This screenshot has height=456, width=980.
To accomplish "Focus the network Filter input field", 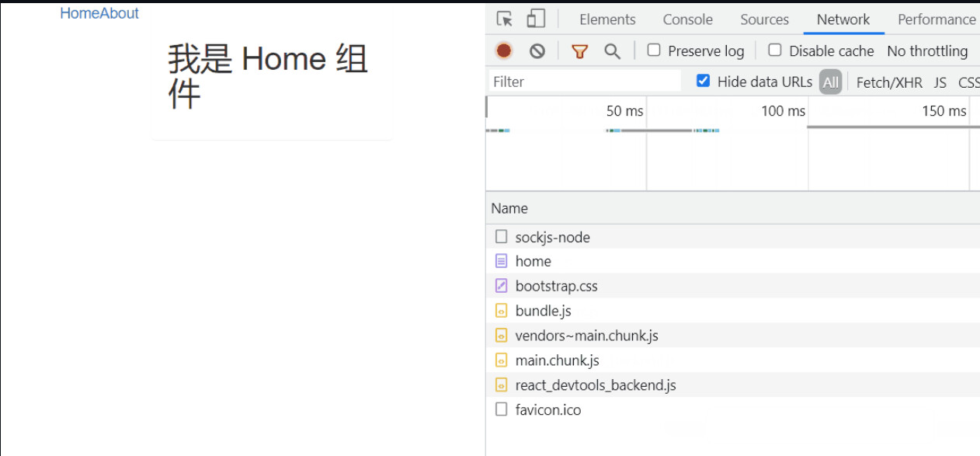I will pyautogui.click(x=585, y=82).
